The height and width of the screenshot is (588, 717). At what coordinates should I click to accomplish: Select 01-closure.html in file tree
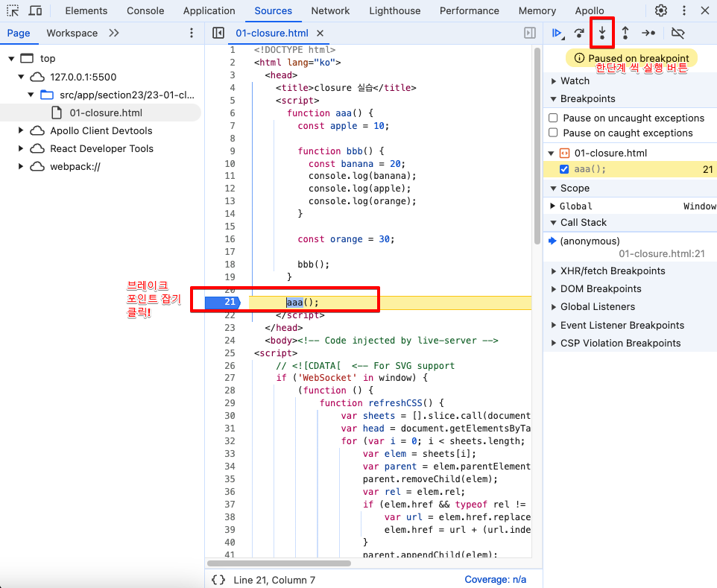(101, 113)
